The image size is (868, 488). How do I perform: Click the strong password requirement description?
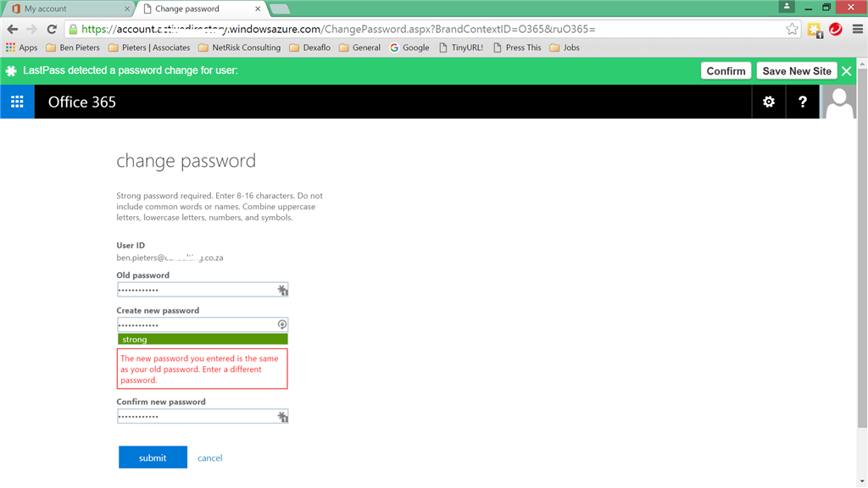point(220,207)
